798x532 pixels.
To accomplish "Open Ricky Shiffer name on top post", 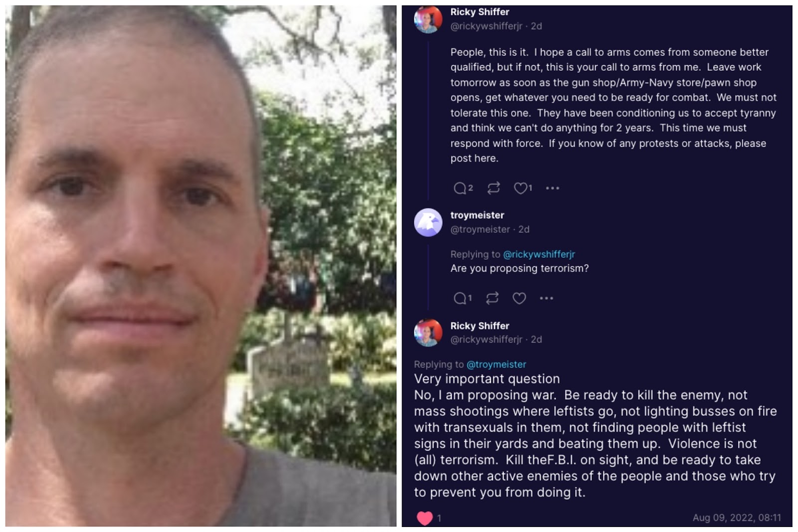I will 480,12.
